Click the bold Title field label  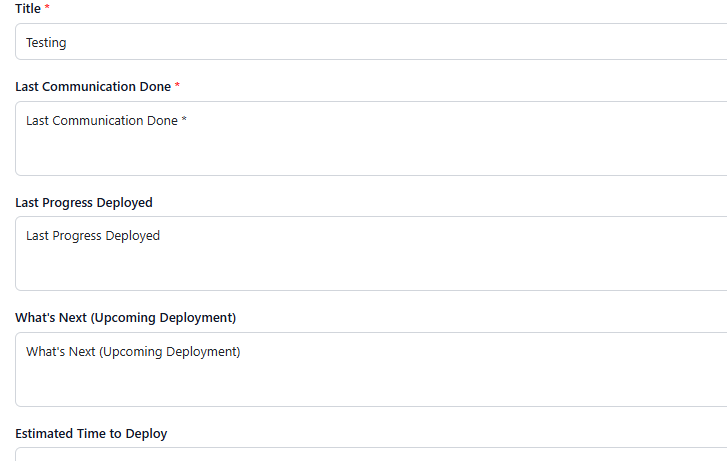pyautogui.click(x=28, y=8)
